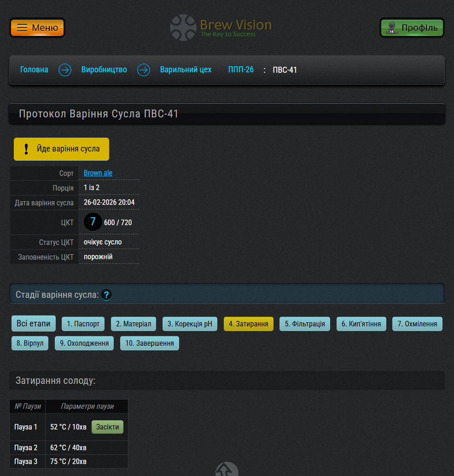Open the Профіль user button
This screenshot has height=476, width=454.
click(x=412, y=28)
